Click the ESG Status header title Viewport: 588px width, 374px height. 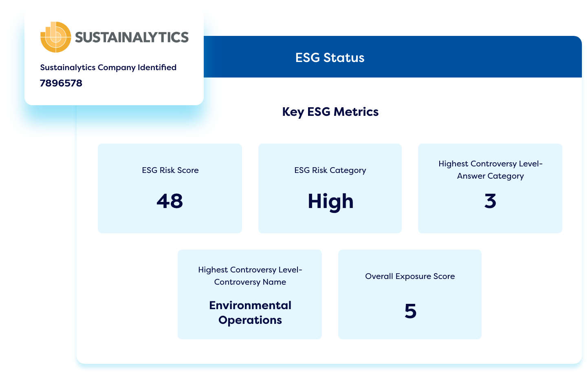coord(330,58)
